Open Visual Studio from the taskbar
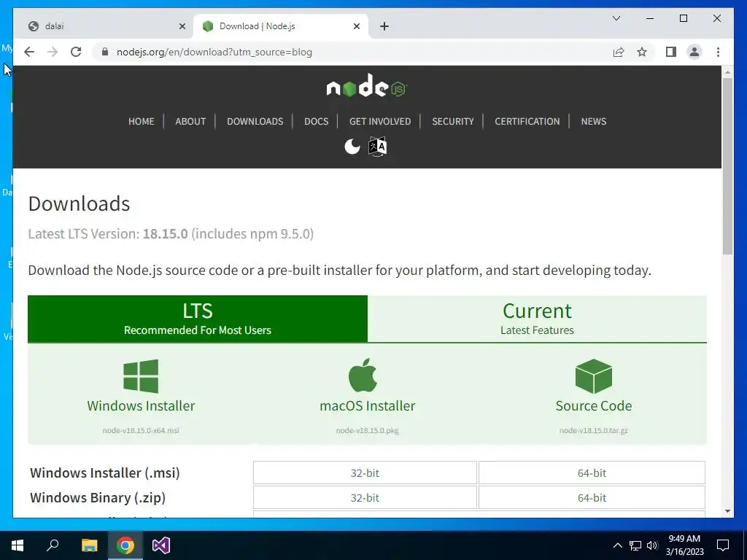 tap(161, 545)
